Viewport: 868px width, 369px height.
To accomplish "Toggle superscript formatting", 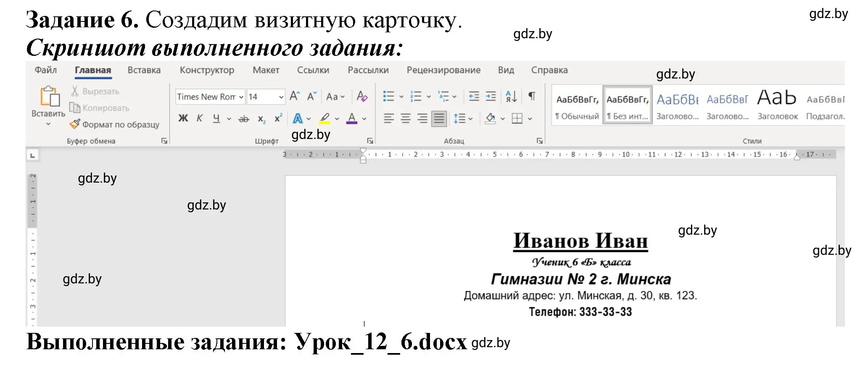I will click(278, 118).
